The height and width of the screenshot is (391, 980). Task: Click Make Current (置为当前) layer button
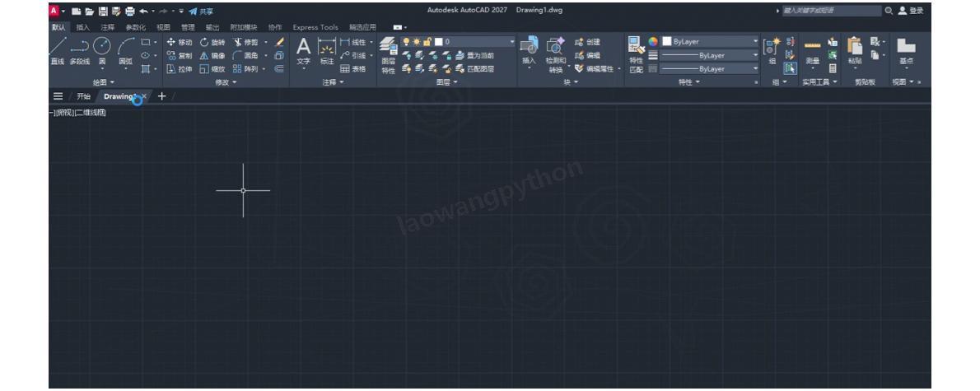(475, 56)
